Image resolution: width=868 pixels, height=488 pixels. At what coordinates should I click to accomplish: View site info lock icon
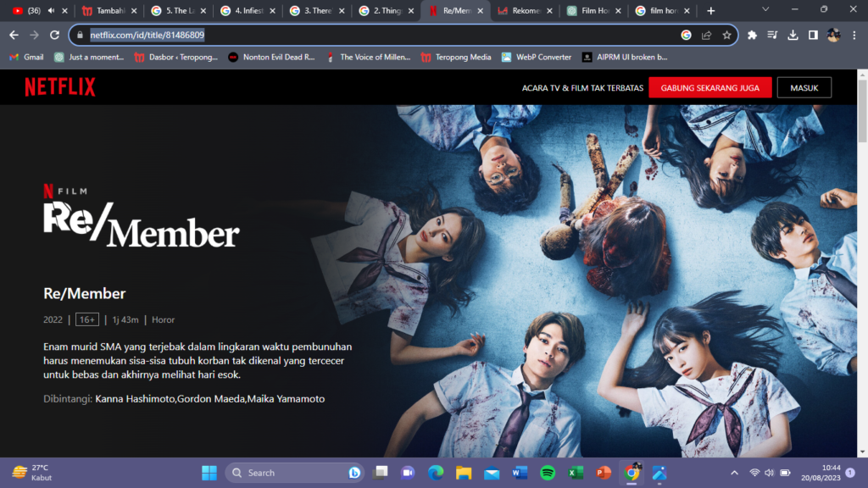coord(80,35)
